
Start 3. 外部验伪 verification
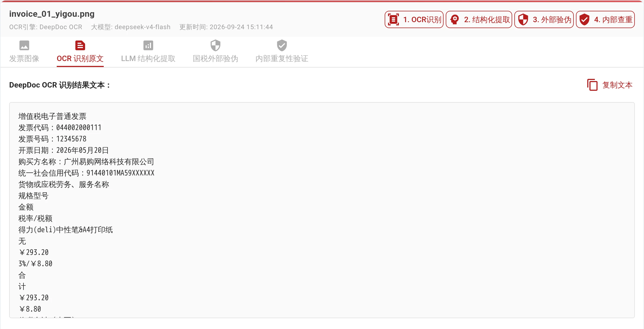544,19
